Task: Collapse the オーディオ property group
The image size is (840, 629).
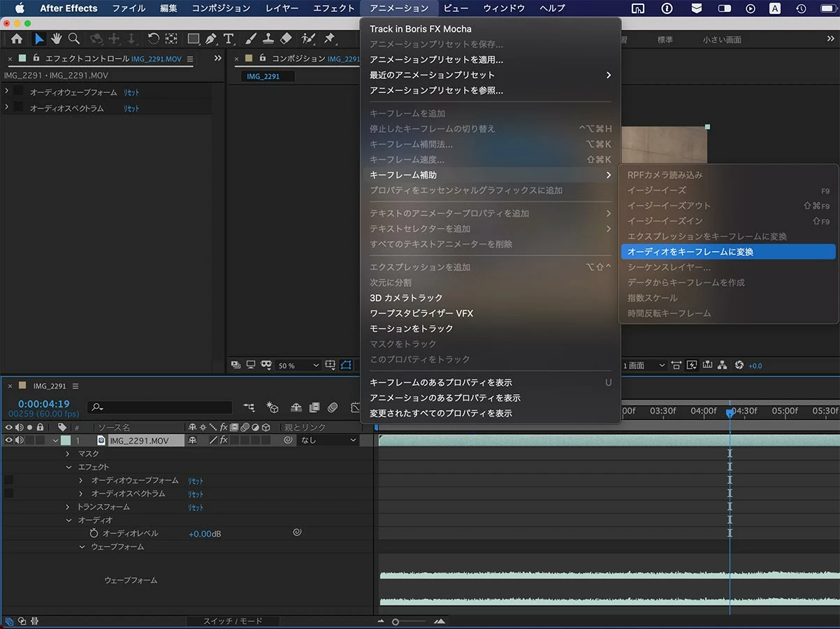Action: click(68, 520)
